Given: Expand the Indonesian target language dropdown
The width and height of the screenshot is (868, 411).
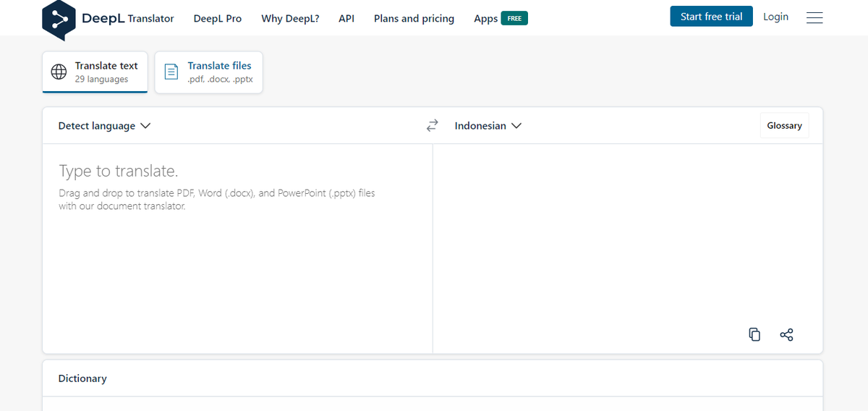Looking at the screenshot, I should click(488, 126).
